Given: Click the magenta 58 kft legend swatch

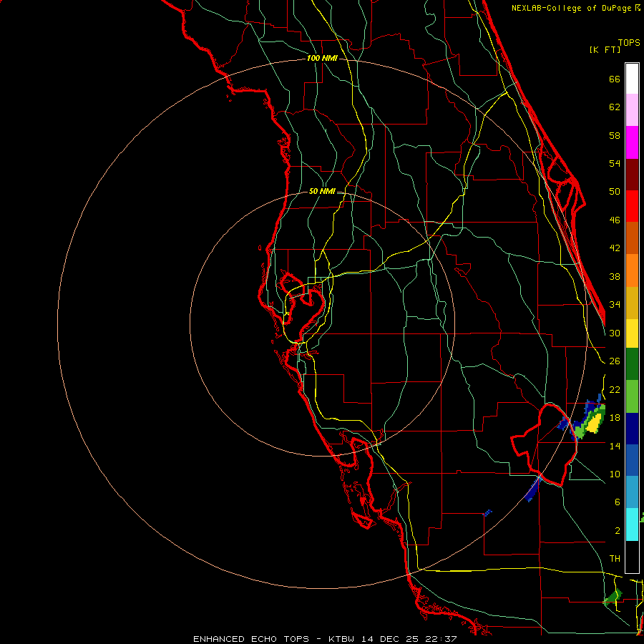Looking at the screenshot, I should 632,142.
